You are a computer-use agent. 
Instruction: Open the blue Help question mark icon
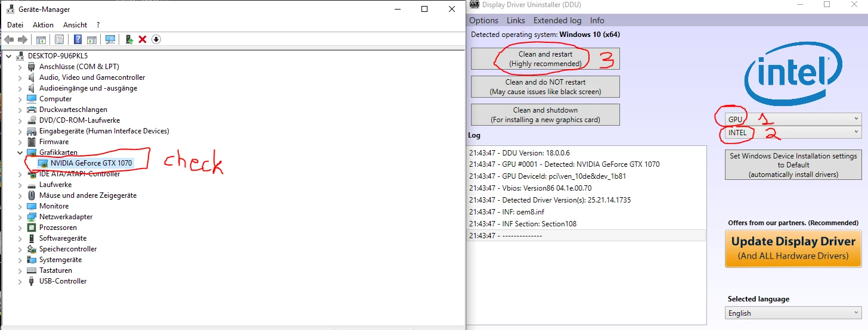coord(77,39)
